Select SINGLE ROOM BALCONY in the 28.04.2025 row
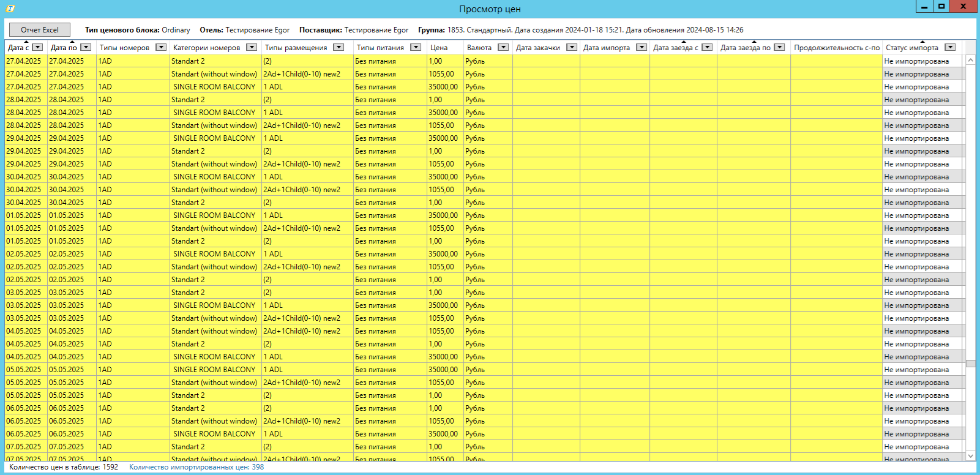The image size is (980, 475). pos(214,113)
